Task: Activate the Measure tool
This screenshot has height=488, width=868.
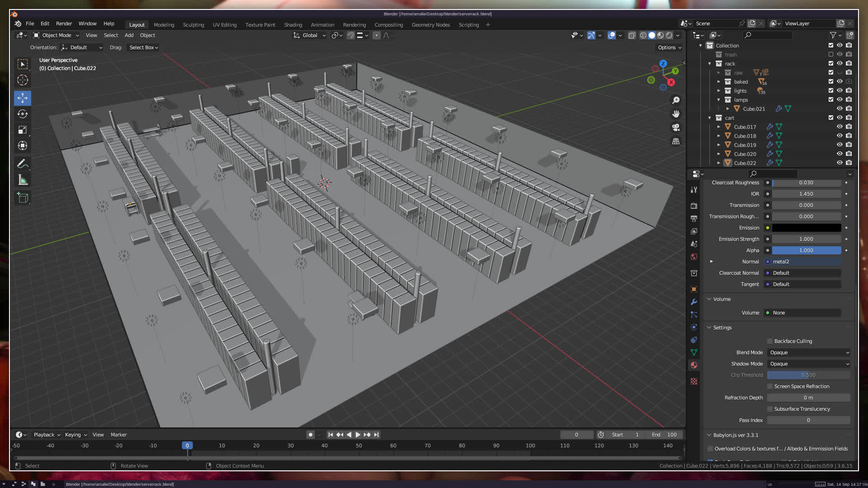Action: tap(23, 180)
